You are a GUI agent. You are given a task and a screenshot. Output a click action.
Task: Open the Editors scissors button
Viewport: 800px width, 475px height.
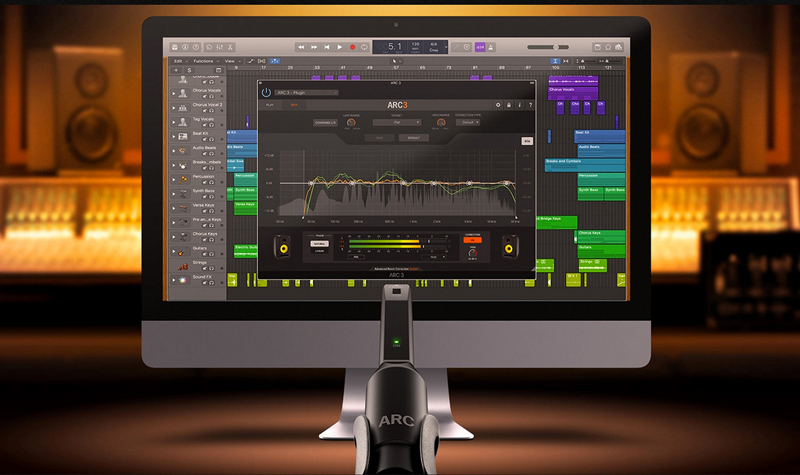230,47
